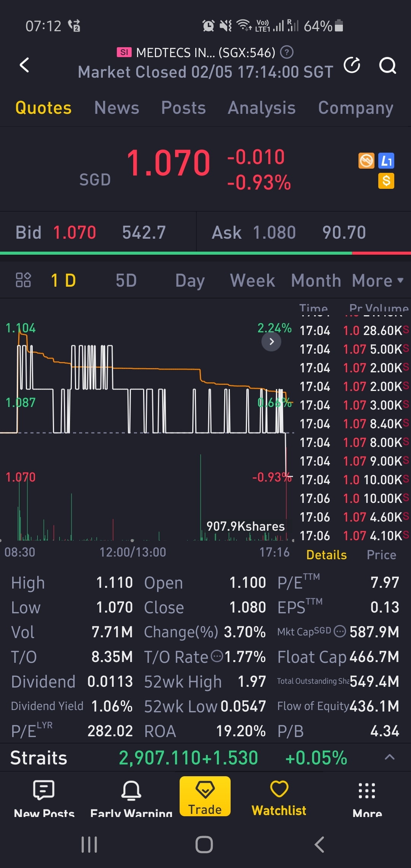Image resolution: width=411 pixels, height=868 pixels.
Task: Switch chart to Day candles
Action: [190, 281]
